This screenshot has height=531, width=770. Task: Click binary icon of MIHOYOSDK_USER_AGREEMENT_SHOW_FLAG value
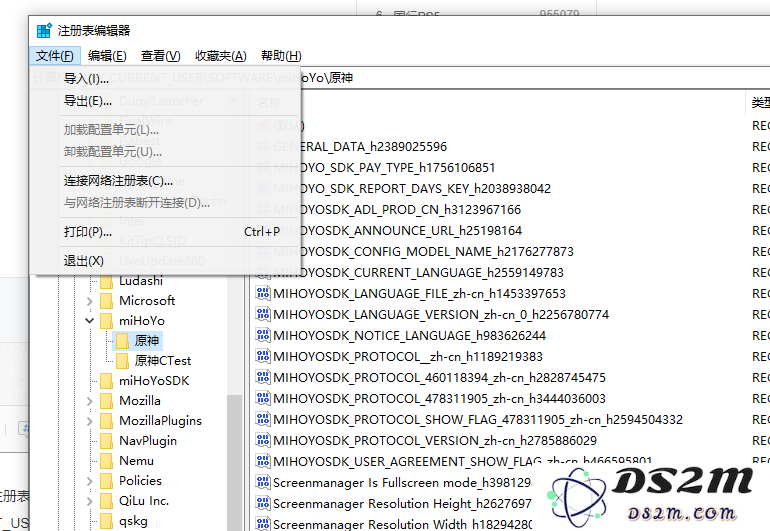point(263,461)
